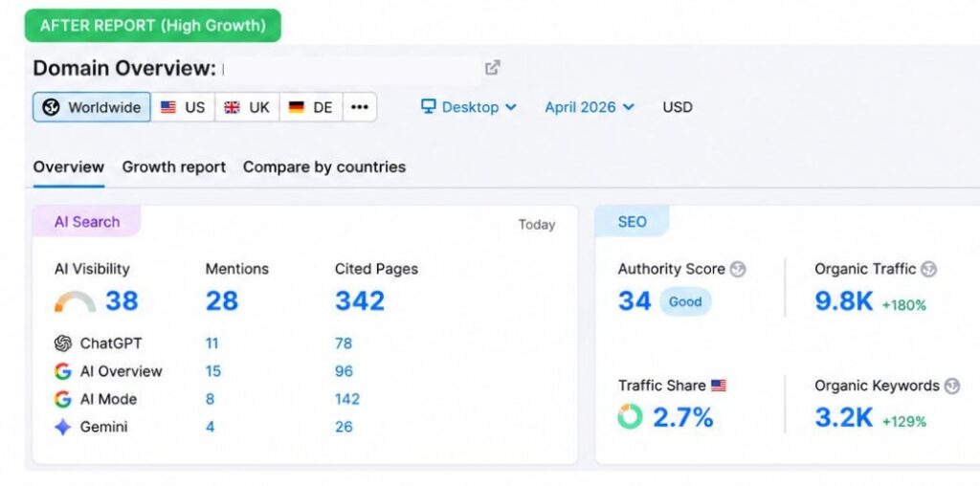The height and width of the screenshot is (486, 980).
Task: Select Worldwide database globe button
Action: click(92, 107)
